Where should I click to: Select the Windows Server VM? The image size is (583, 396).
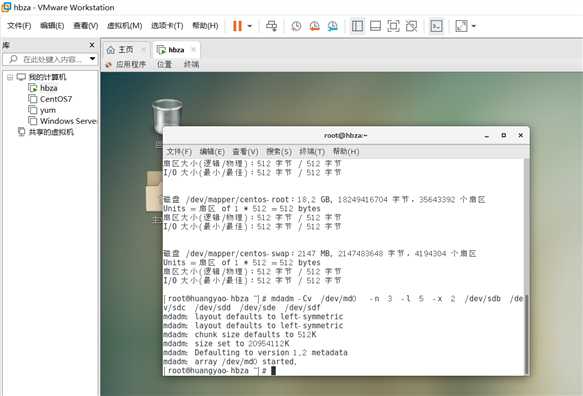pyautogui.click(x=67, y=121)
